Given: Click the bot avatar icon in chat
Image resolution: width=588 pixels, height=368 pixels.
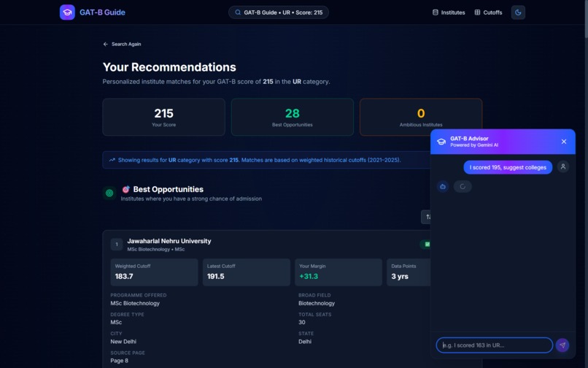Looking at the screenshot, I should [443, 186].
